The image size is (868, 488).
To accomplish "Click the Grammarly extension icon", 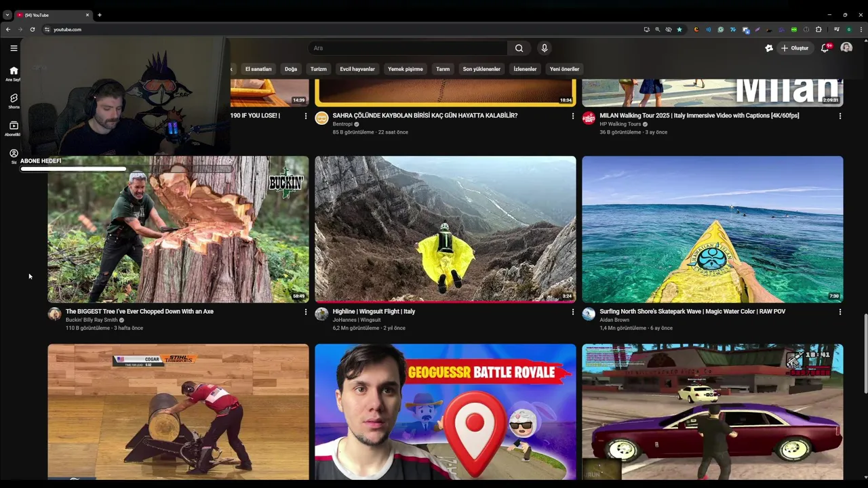I will pos(721,29).
